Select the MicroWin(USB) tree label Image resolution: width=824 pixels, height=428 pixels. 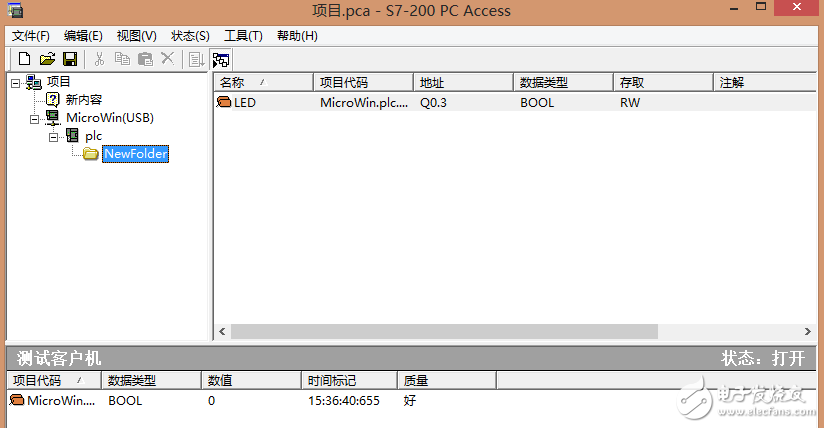pos(110,117)
